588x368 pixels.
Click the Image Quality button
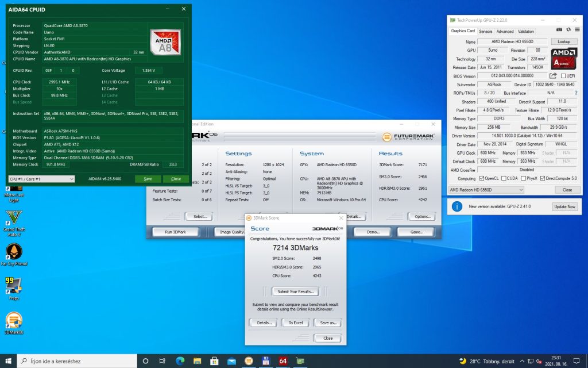[230, 232]
